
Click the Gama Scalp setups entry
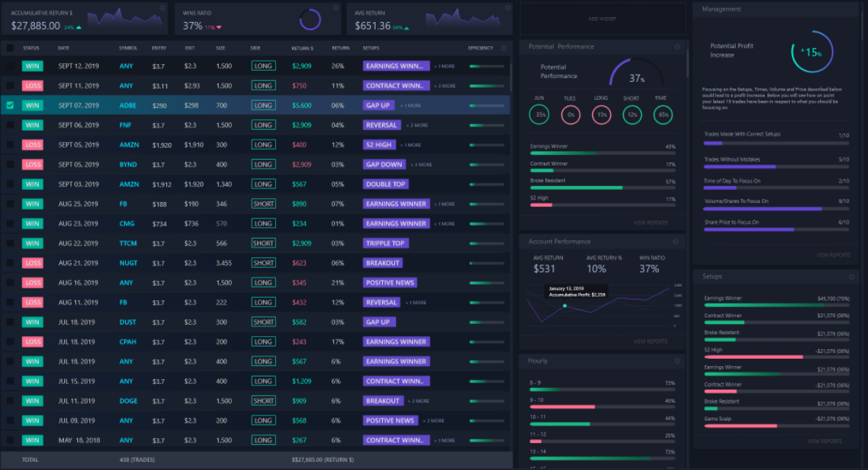pyautogui.click(x=776, y=422)
